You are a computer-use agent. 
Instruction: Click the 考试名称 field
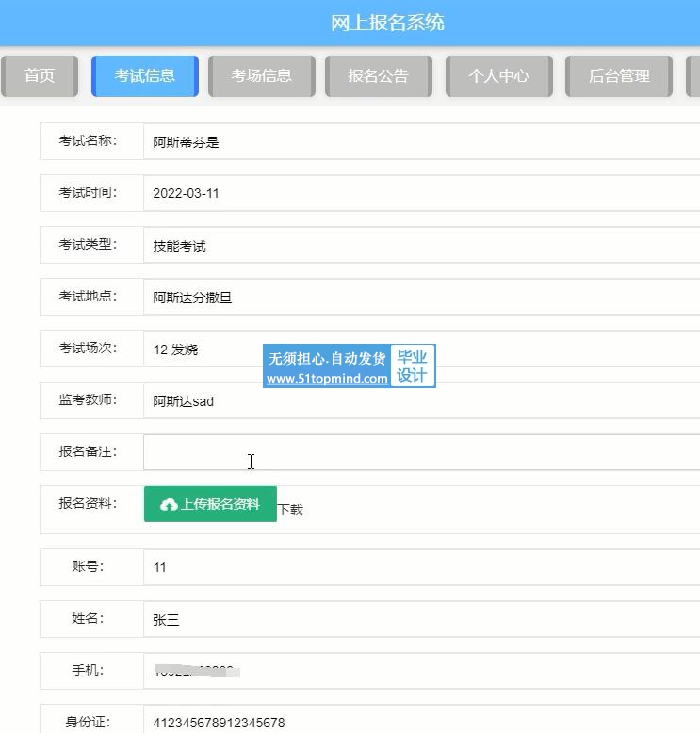pos(421,142)
